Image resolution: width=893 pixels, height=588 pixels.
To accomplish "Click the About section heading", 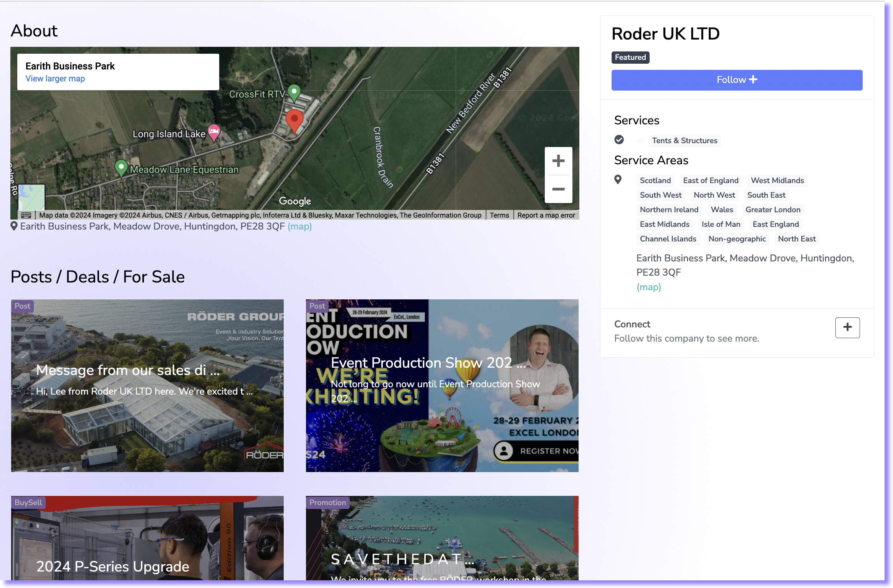I will (x=34, y=31).
